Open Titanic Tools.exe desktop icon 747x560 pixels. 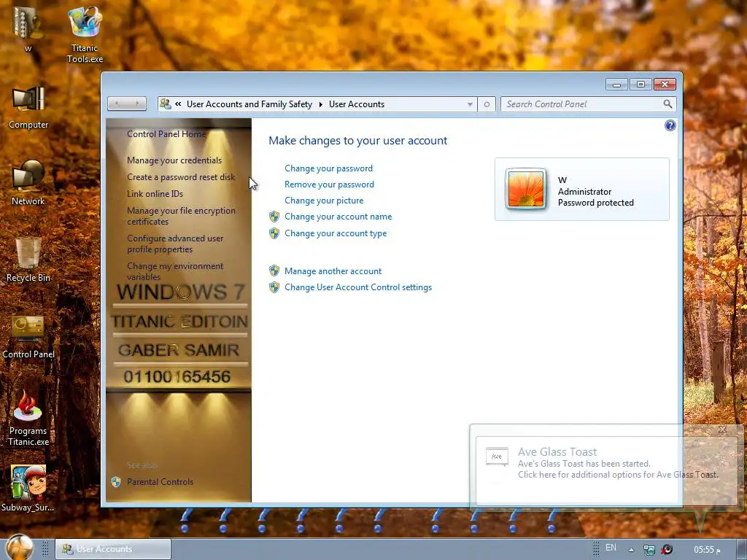[85, 34]
